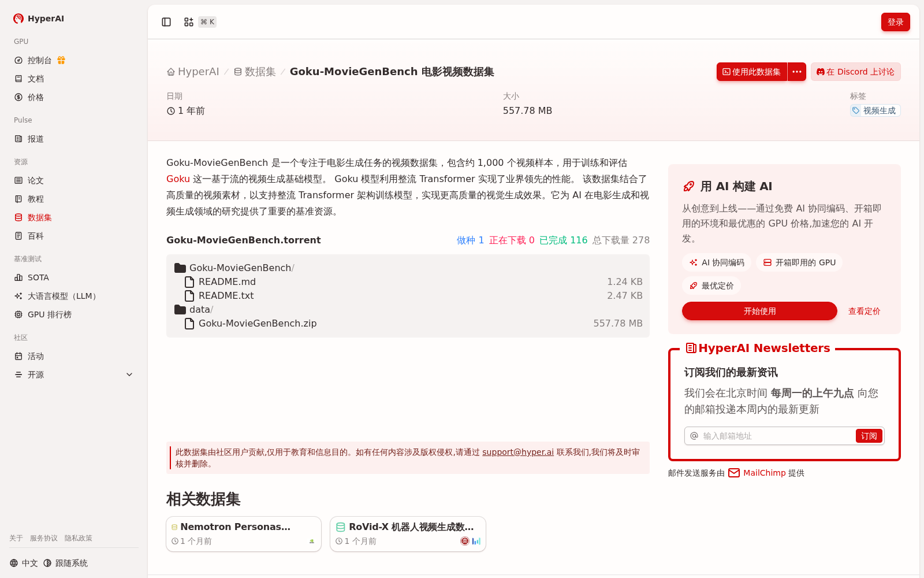Open 大语言模型（LLM）in the sidebar
Image resolution: width=924 pixels, height=578 pixels.
[74, 296]
